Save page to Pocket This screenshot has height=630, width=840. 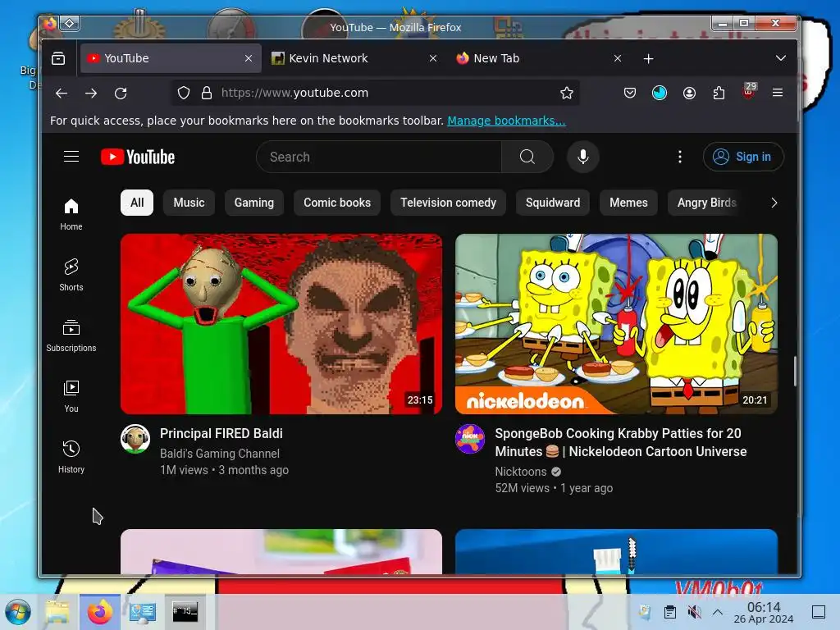pyautogui.click(x=630, y=93)
